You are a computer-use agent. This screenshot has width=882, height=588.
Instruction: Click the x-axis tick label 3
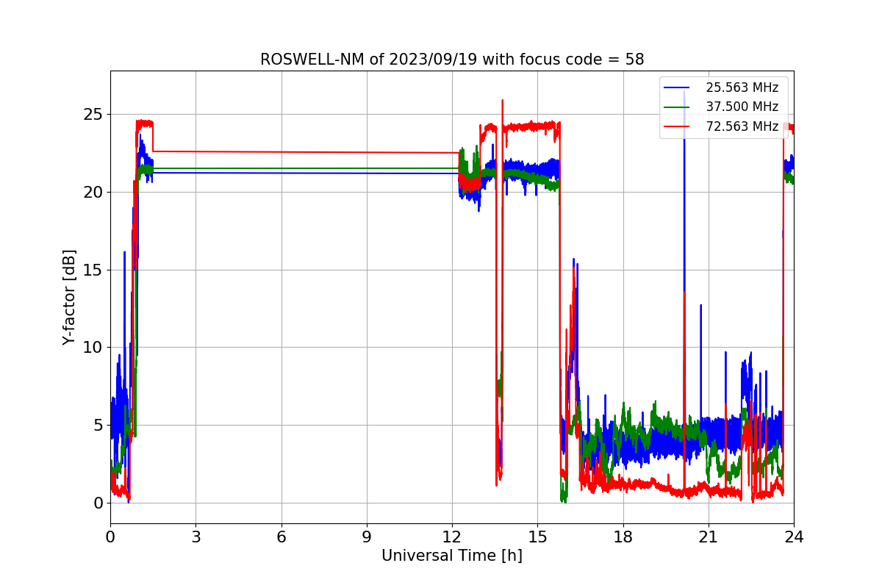[x=196, y=537]
